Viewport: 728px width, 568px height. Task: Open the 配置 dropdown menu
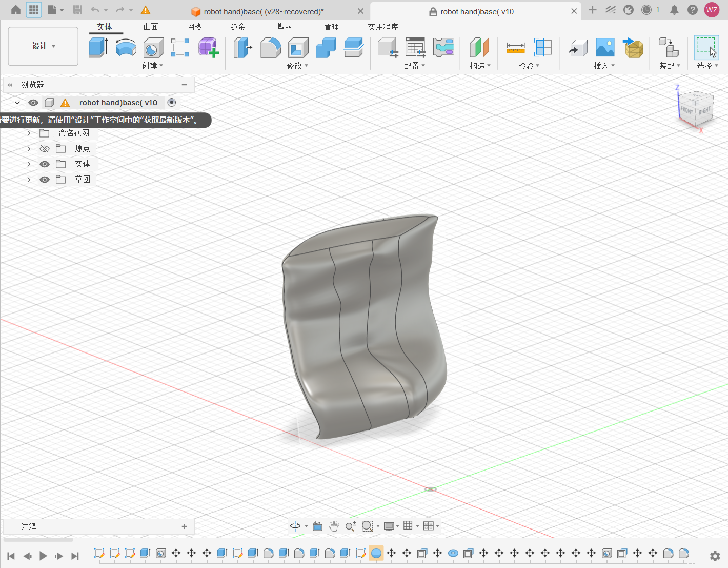coord(415,66)
